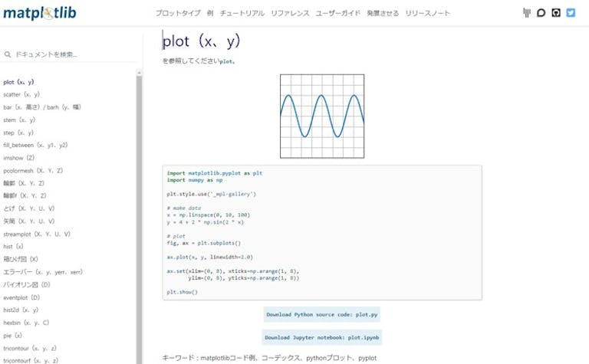
Task: Click the sine wave plot thumbnail
Action: pyautogui.click(x=322, y=116)
